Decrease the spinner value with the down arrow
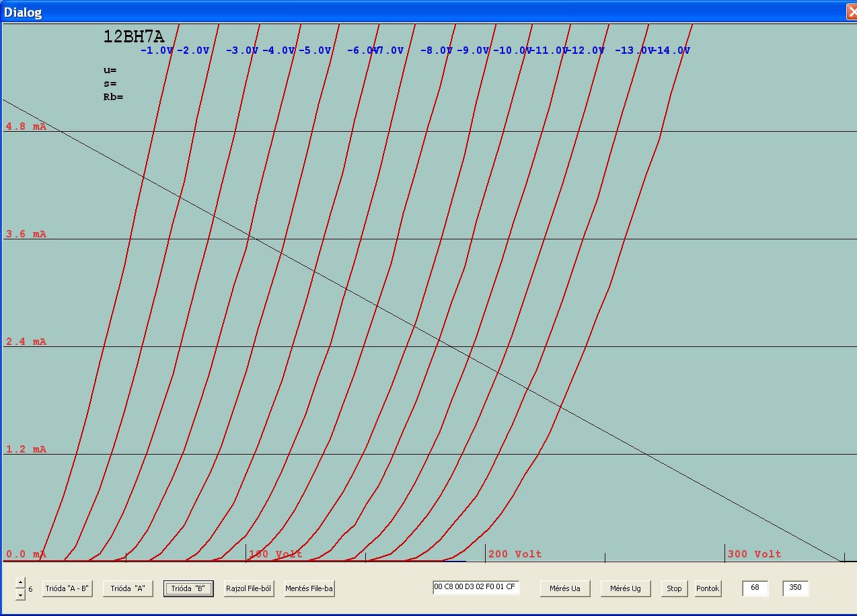 point(20,594)
